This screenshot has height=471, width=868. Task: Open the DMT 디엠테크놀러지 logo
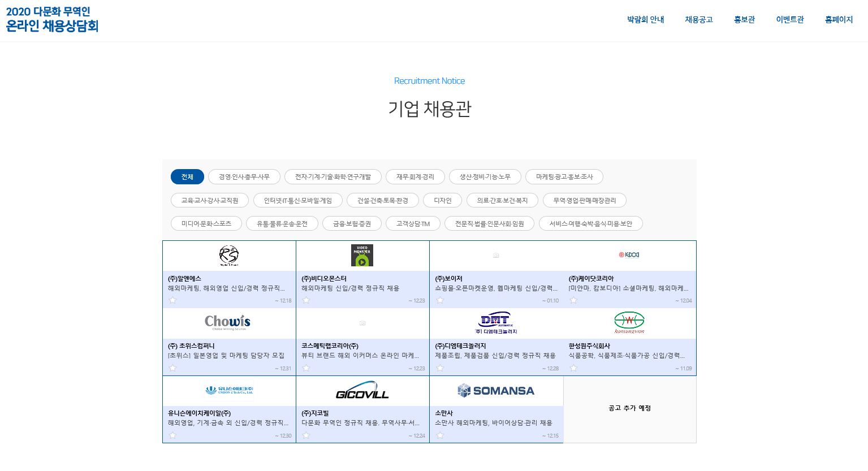coord(496,323)
